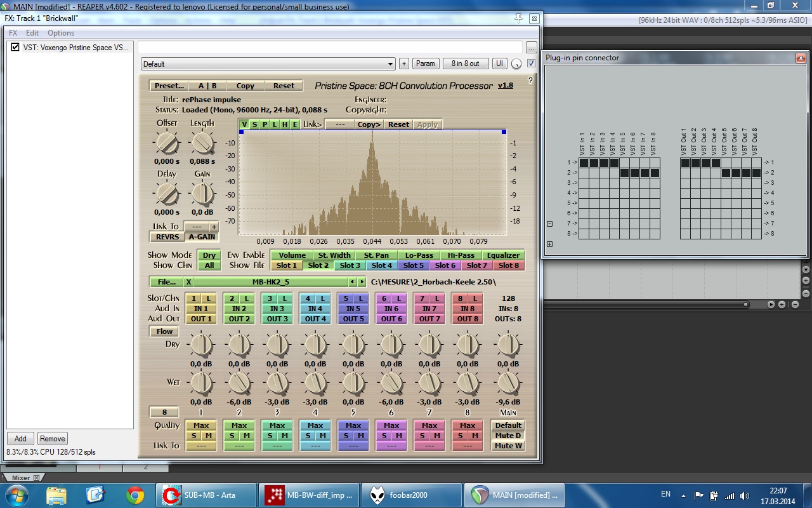Open Google Chrome from the taskbar

(134, 495)
